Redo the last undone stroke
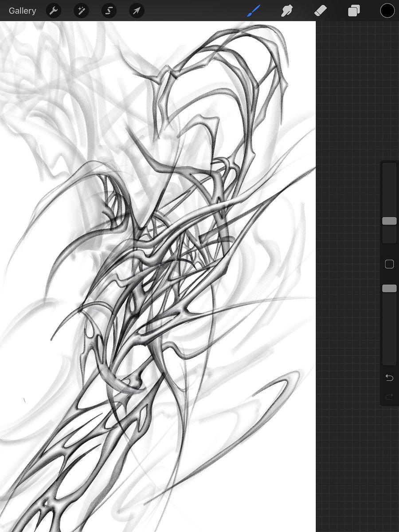399x532 pixels. [x=389, y=397]
